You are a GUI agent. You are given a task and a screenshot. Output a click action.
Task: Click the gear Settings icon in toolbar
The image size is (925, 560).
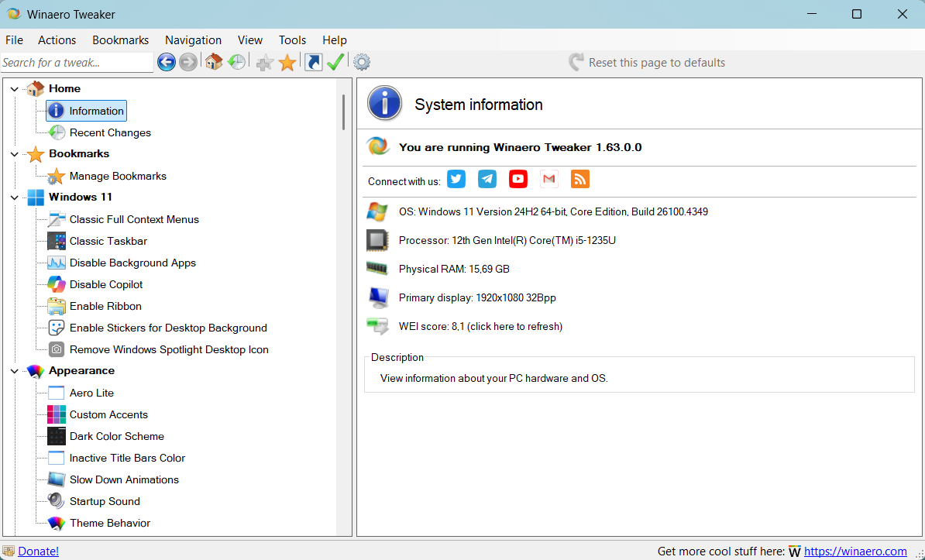(361, 63)
